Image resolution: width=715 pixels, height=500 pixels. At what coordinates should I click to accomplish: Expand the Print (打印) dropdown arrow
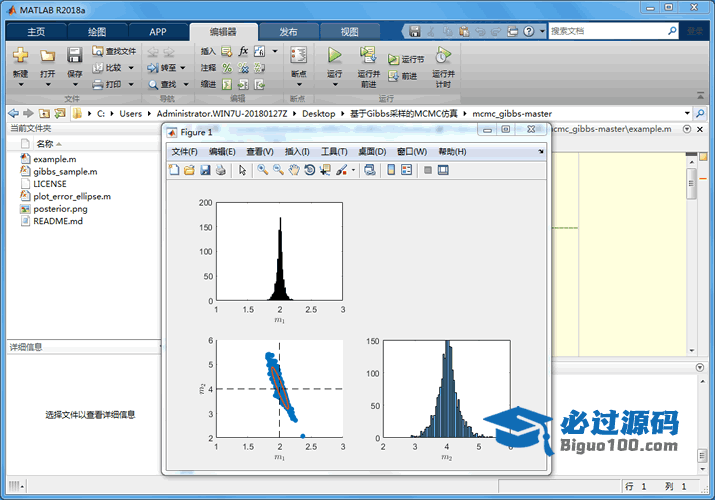point(131,84)
